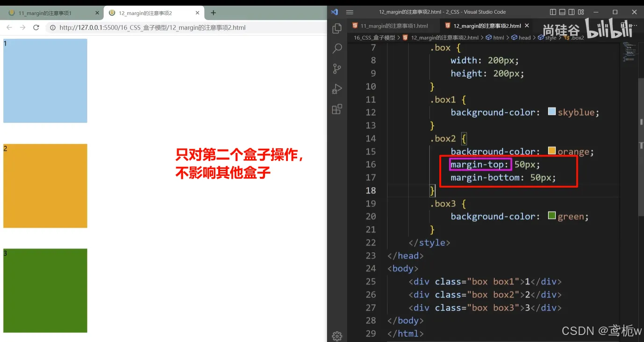The width and height of the screenshot is (644, 342).
Task: Click the VS Code logo icon
Action: tap(335, 12)
